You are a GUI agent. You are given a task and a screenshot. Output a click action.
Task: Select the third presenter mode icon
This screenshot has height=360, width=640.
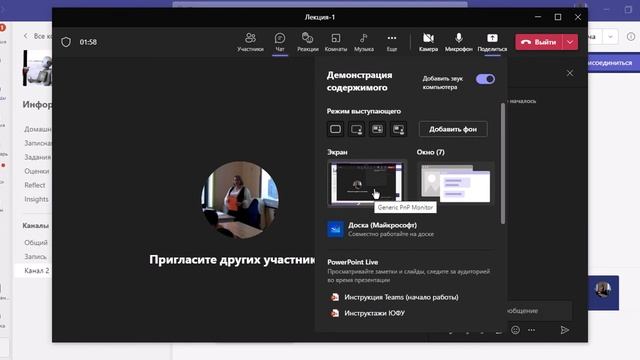coord(377,129)
